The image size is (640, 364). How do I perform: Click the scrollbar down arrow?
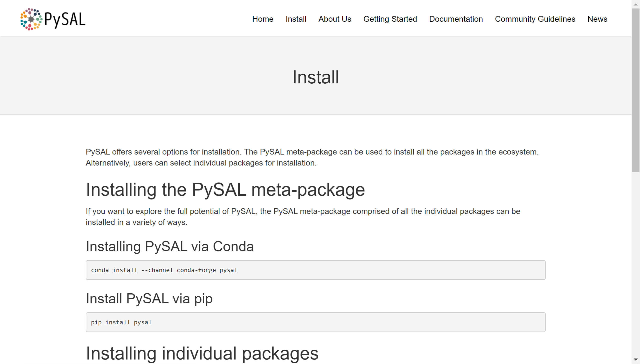click(635, 360)
